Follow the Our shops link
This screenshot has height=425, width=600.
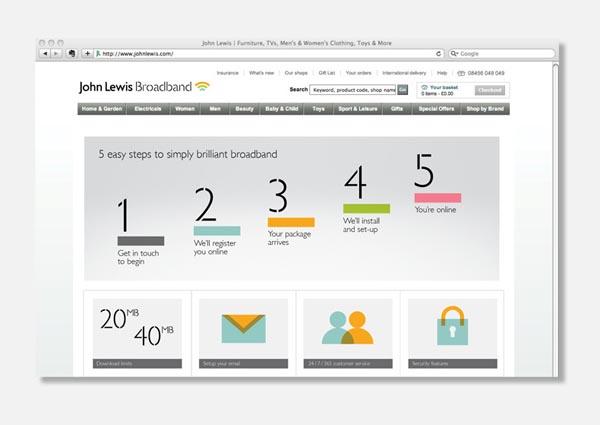pos(296,73)
